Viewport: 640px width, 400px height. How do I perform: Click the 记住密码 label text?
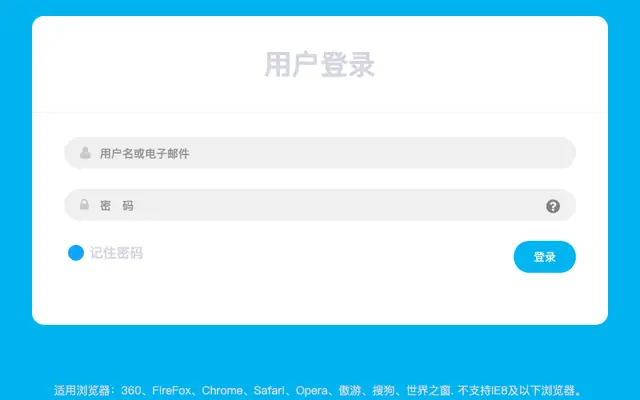pyautogui.click(x=116, y=253)
